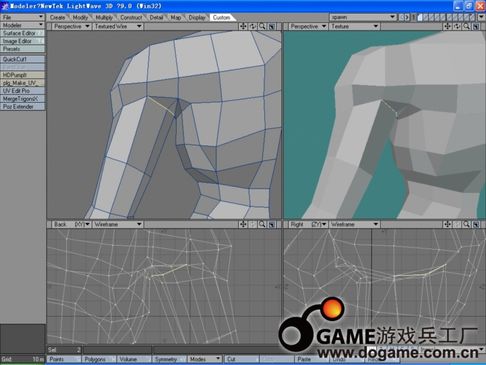Click zoom magnifier in top-left Textured Wire viewport
Viewport: 486px width, 365px height.
(262, 26)
